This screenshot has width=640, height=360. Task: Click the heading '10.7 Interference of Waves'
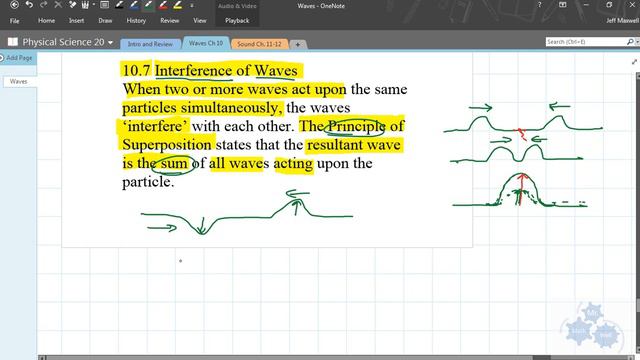point(210,70)
